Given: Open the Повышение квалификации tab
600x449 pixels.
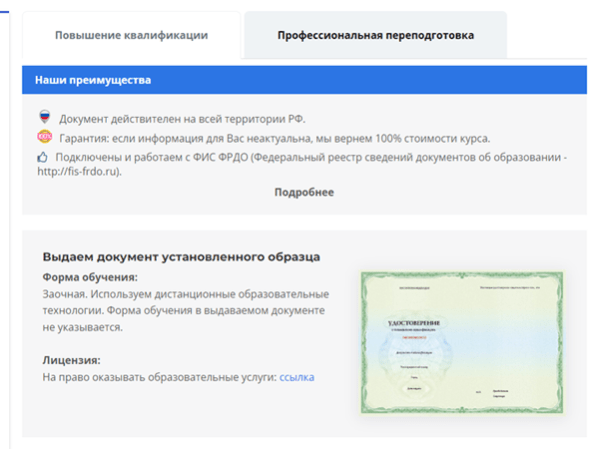Looking at the screenshot, I should [x=131, y=35].
